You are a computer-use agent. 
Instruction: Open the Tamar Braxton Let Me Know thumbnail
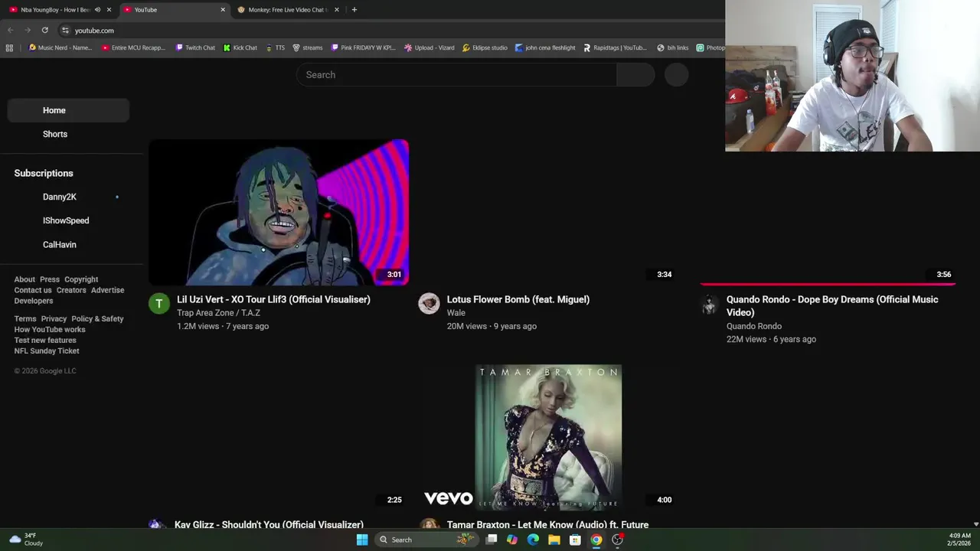(548, 437)
